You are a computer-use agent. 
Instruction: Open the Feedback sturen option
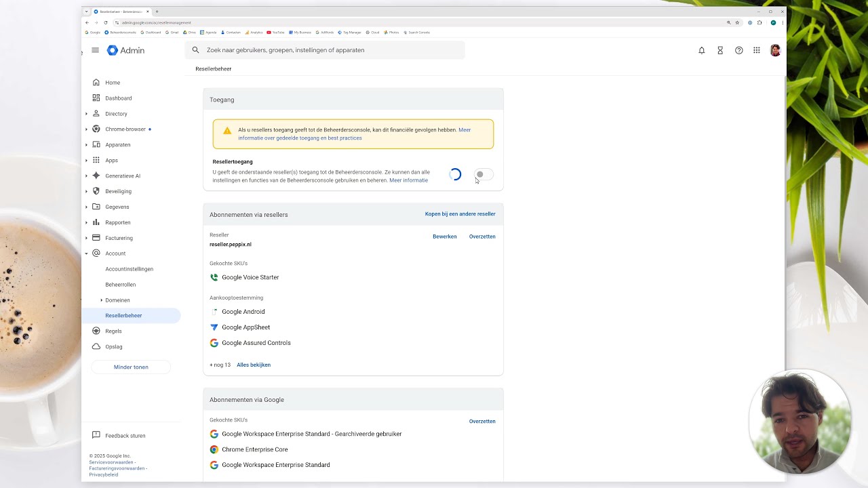[x=125, y=435]
